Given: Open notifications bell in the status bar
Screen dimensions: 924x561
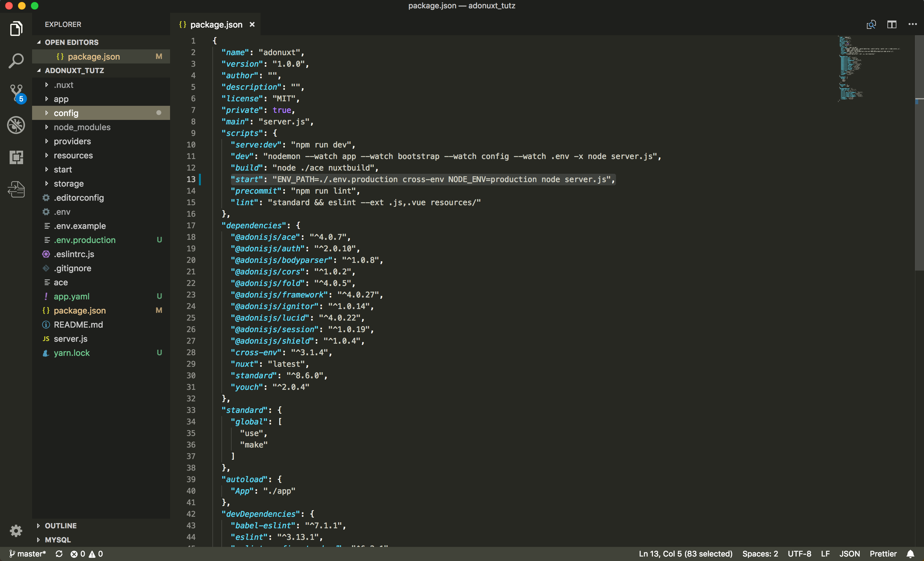Looking at the screenshot, I should click(910, 554).
